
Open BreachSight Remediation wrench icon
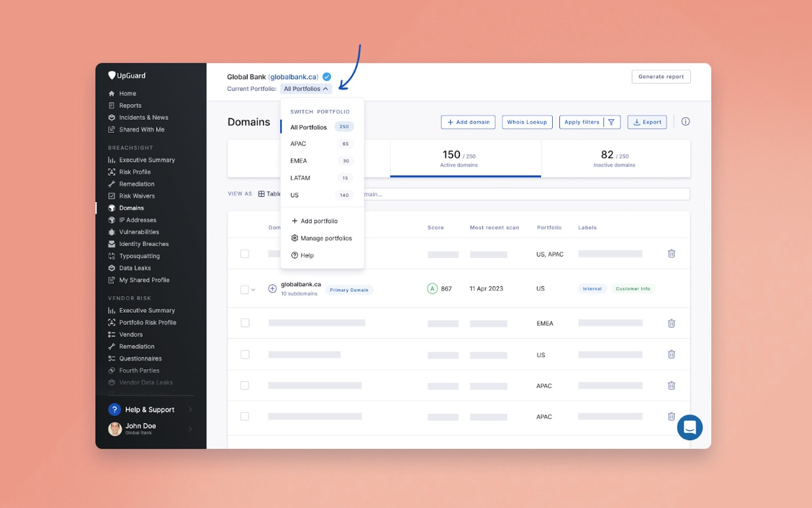click(112, 184)
